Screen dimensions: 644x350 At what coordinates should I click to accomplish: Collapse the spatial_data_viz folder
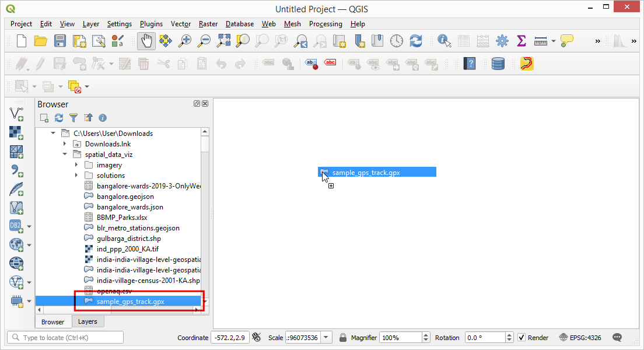[x=65, y=155]
